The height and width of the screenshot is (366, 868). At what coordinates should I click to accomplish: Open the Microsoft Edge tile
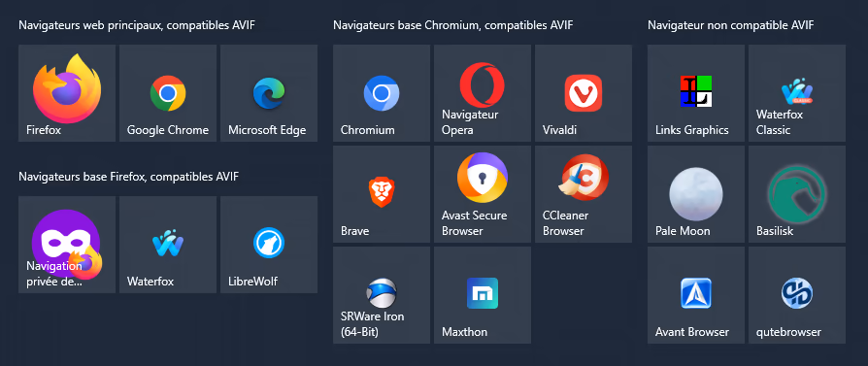click(x=269, y=93)
